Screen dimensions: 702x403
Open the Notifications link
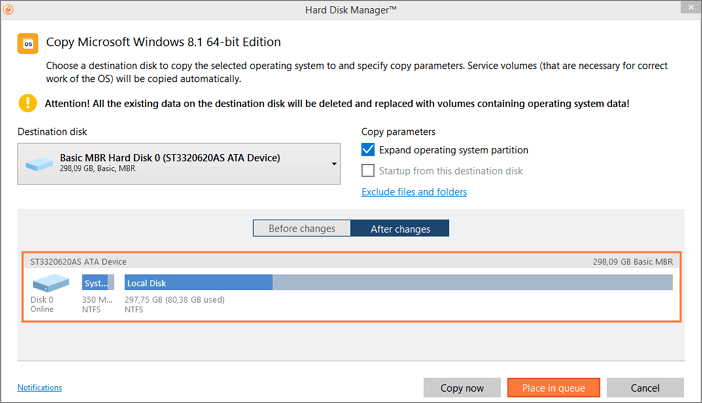tap(39, 387)
